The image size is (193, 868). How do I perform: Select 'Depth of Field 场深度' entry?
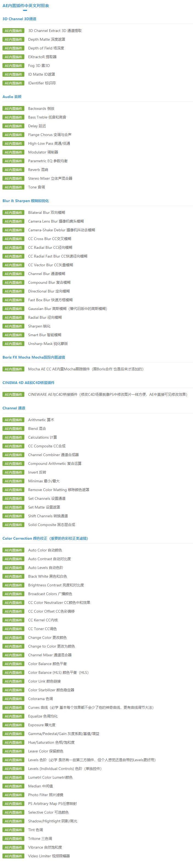[x=46, y=48]
